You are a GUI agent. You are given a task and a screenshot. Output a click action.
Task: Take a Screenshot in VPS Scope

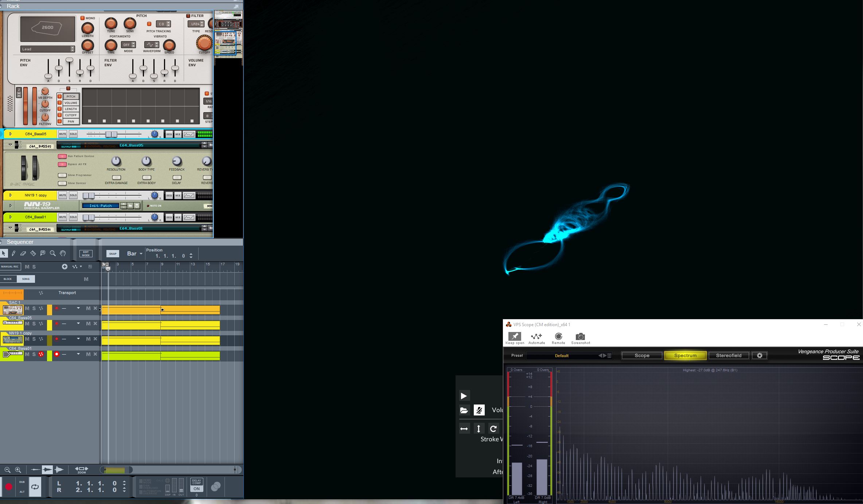(581, 338)
